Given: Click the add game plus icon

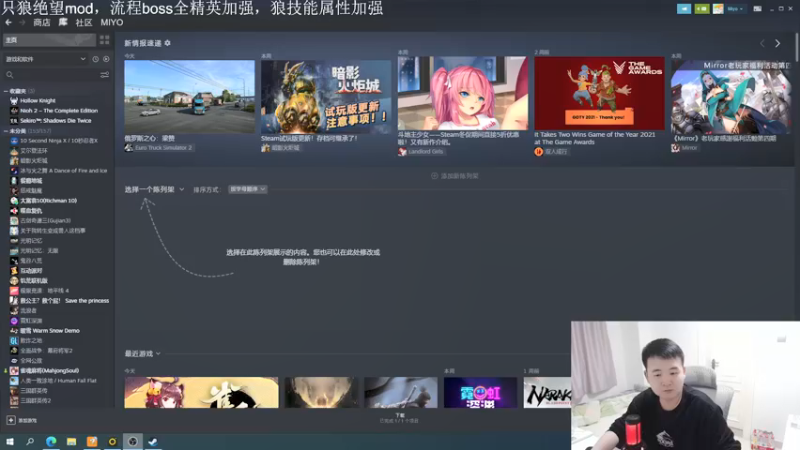Looking at the screenshot, I should (x=11, y=420).
